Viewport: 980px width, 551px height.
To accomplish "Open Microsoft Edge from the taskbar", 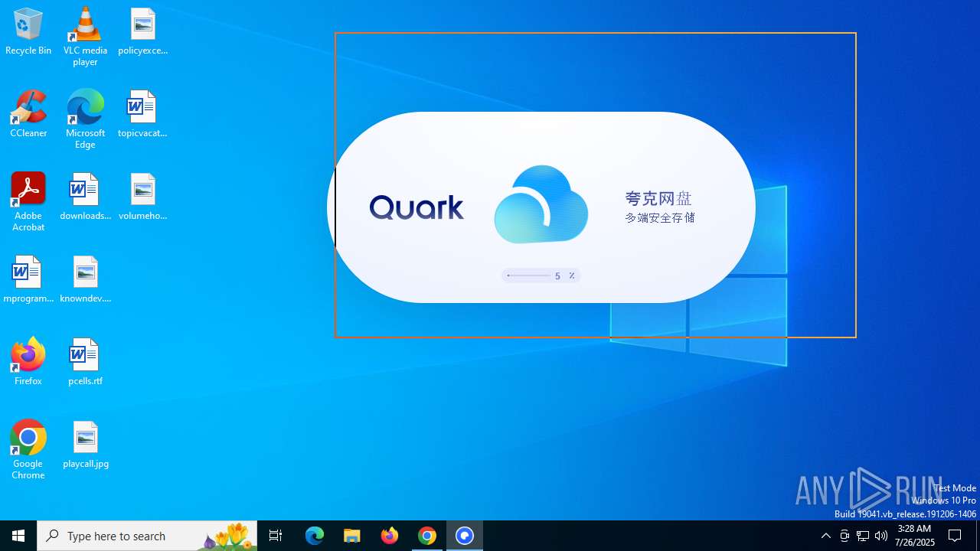I will (x=315, y=536).
